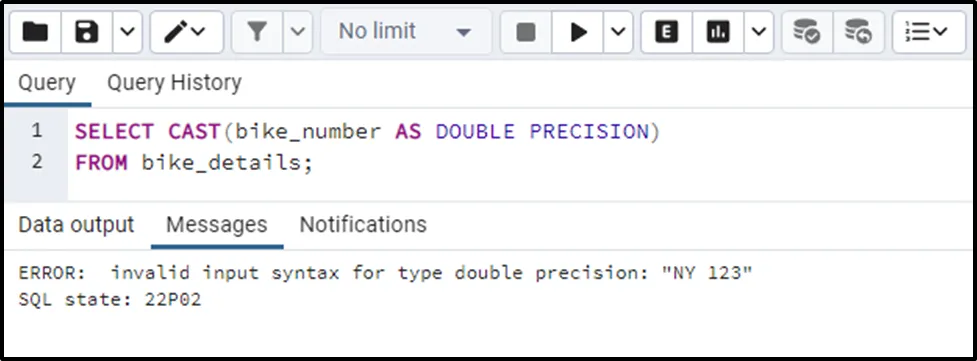Open file with the folder icon
Viewport: 977px width, 361px height.
click(35, 31)
